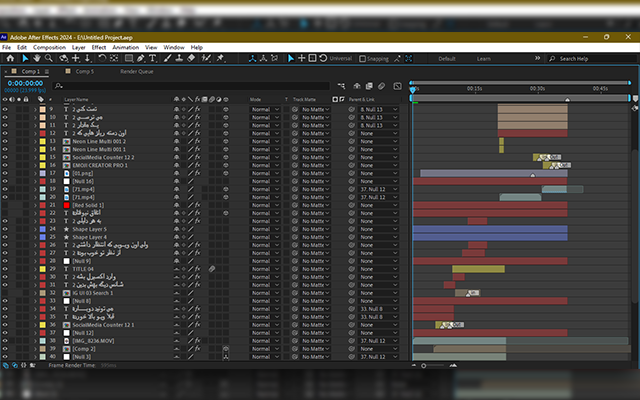This screenshot has width=640, height=400.
Task: Enable Local Axis mode icon
Action: (x=253, y=59)
